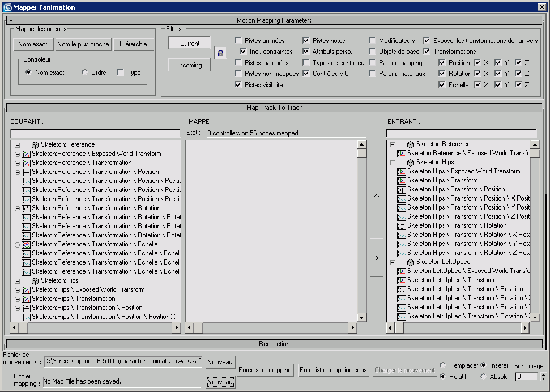Click Skeleton:Reference \ Transformation track icon in COURANT
The width and height of the screenshot is (550, 392).
26,163
